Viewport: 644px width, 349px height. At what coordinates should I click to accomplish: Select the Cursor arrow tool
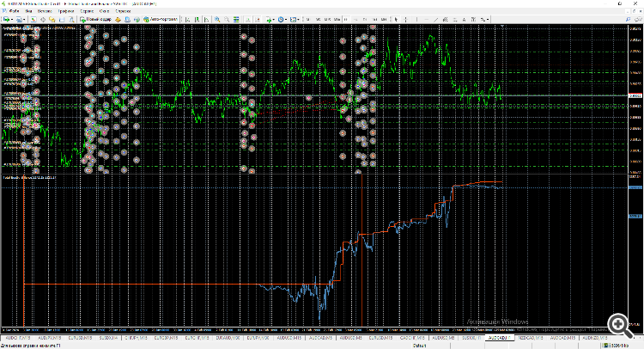point(396,19)
